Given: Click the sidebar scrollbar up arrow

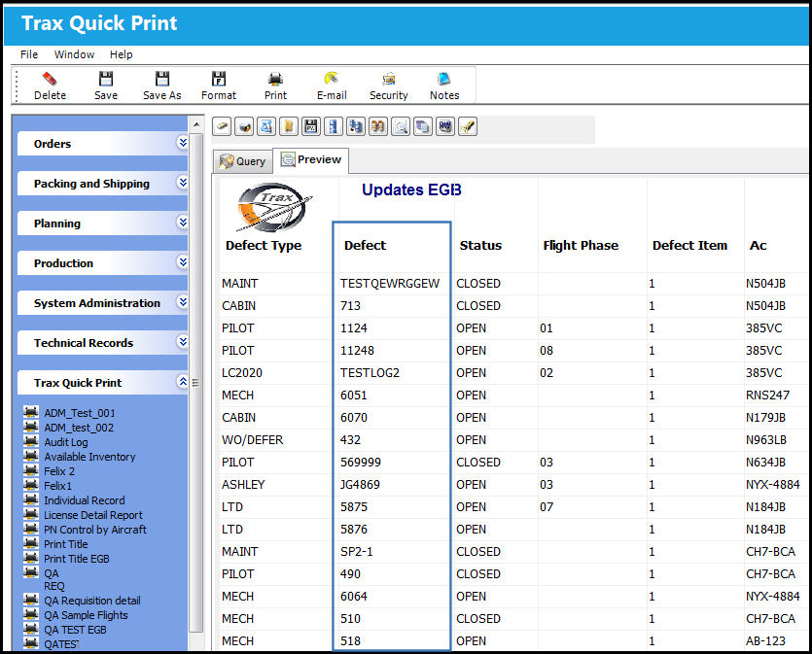Looking at the screenshot, I should (196, 124).
